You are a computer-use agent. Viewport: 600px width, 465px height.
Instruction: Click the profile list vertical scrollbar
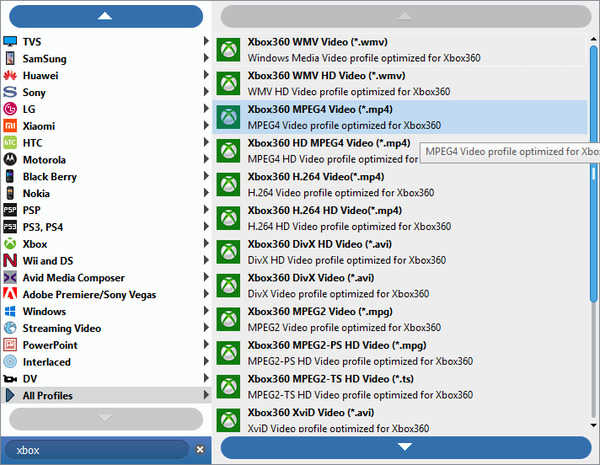pos(593,174)
